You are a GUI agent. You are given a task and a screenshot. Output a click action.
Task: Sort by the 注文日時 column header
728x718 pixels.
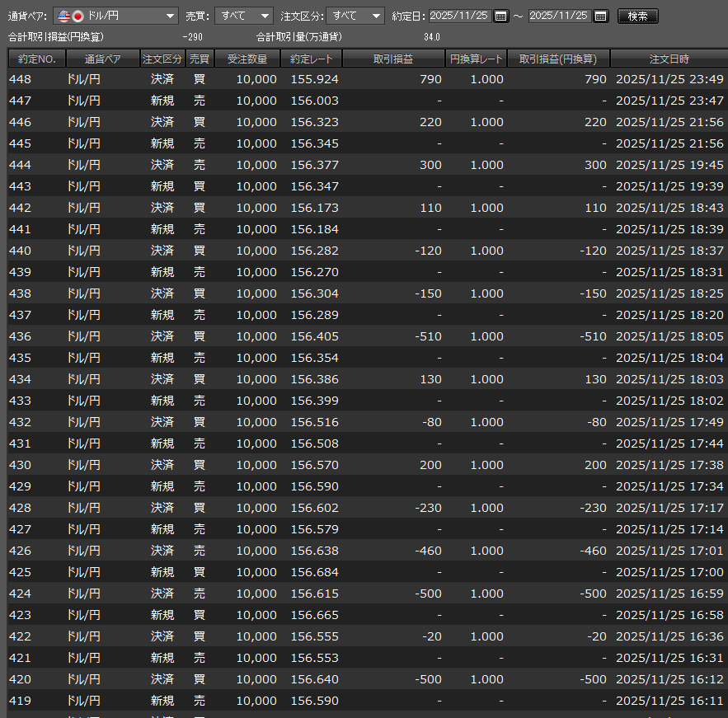(669, 59)
